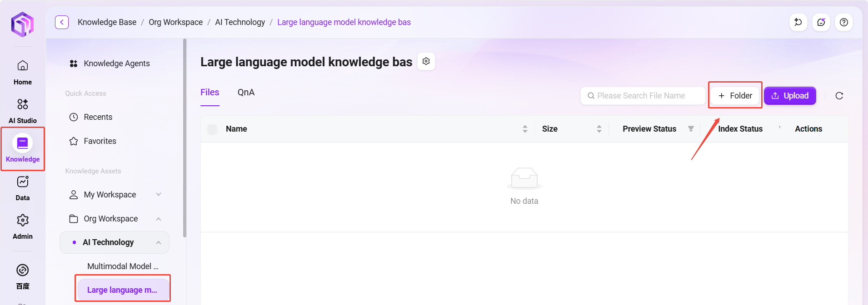Click the knowledge base settings gear icon
This screenshot has height=305, width=868.
[x=426, y=61]
